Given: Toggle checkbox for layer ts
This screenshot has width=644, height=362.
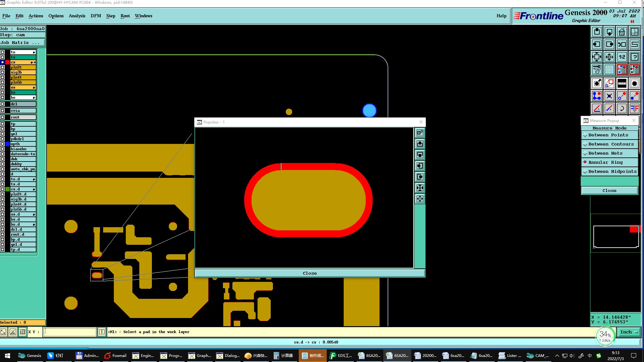Looking at the screenshot, I should pyautogui.click(x=3, y=57).
